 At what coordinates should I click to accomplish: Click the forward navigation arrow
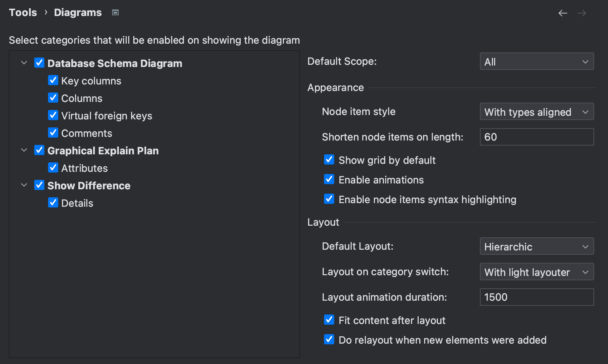582,13
